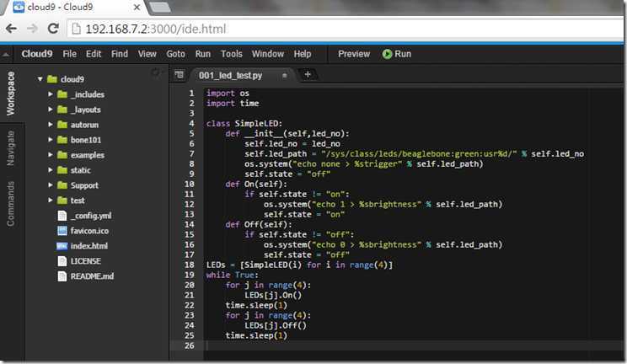
Task: Click the browser reload icon
Action: (x=51, y=29)
